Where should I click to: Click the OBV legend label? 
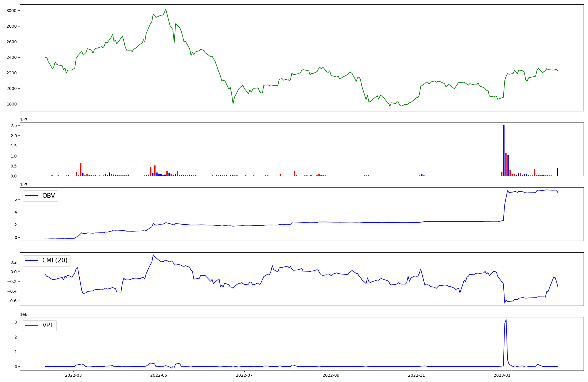pyautogui.click(x=49, y=196)
